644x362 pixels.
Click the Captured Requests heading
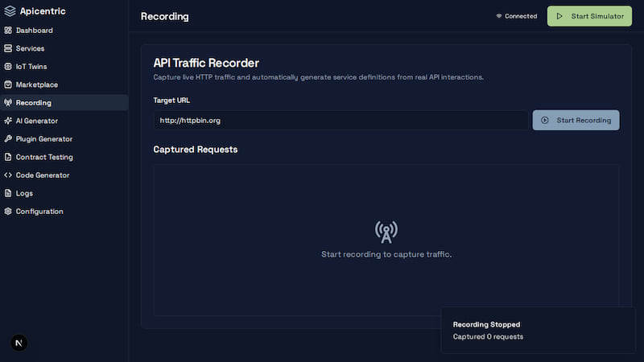click(x=196, y=150)
